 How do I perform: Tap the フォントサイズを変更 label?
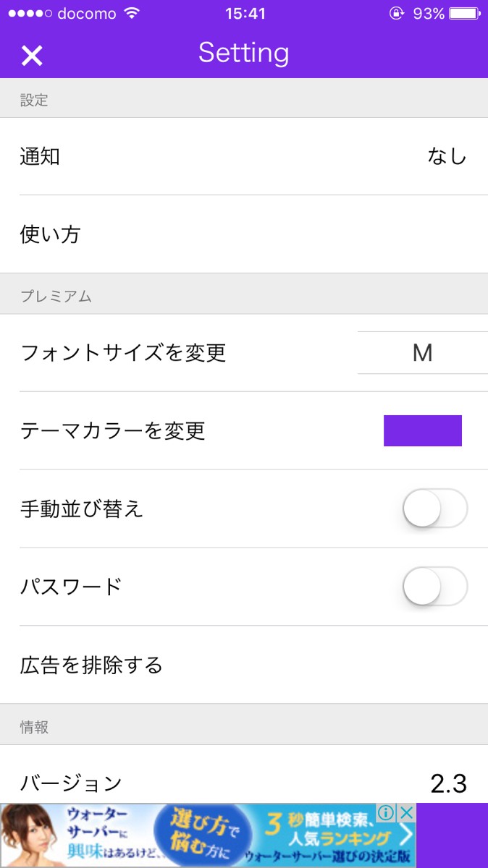click(123, 353)
